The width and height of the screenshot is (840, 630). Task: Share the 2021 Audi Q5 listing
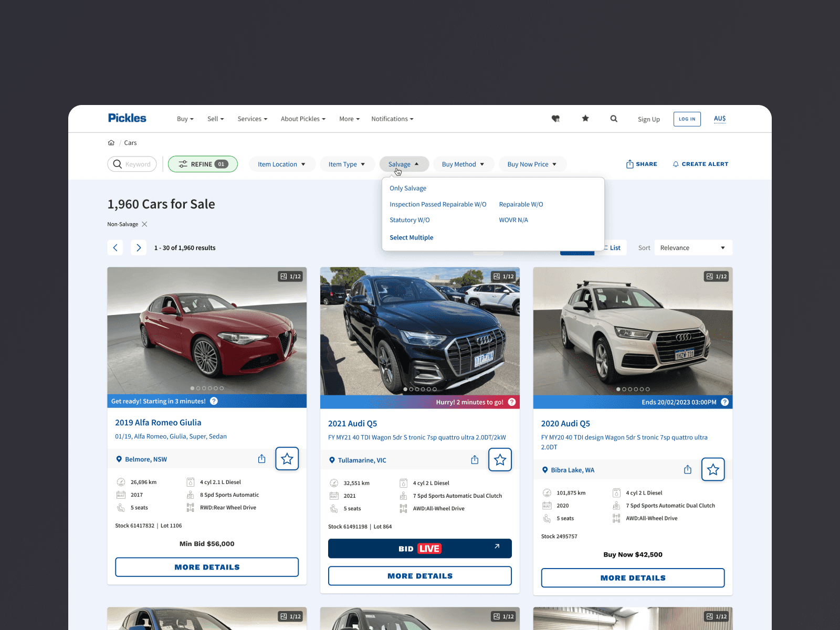(x=475, y=460)
